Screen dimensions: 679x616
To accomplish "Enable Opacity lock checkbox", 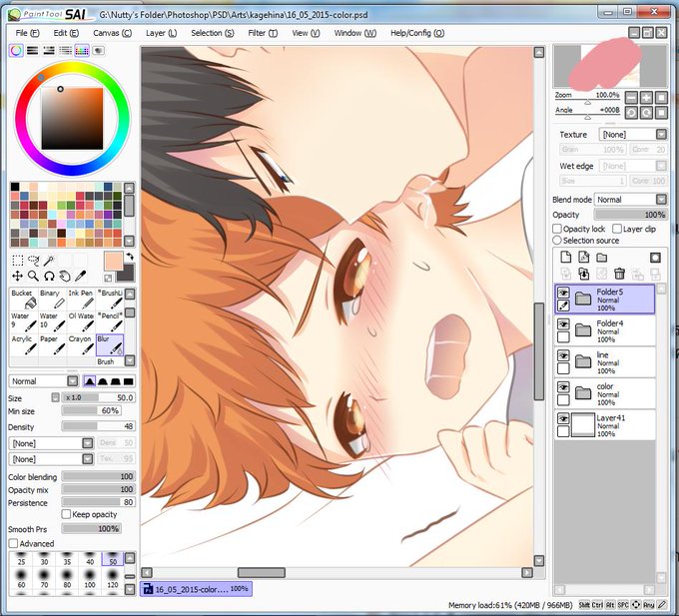I will point(557,229).
